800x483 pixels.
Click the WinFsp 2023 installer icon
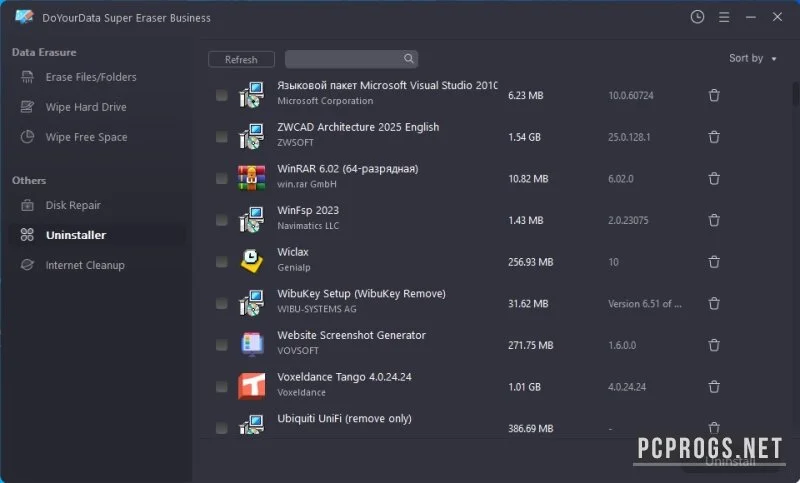click(x=252, y=220)
